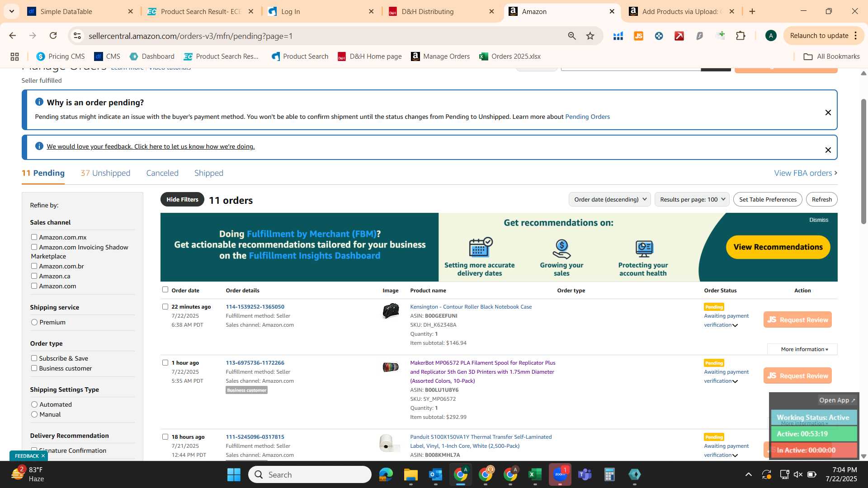This screenshot has width=868, height=488.
Task: Click the MakerBot filament spool product image
Action: tap(391, 367)
